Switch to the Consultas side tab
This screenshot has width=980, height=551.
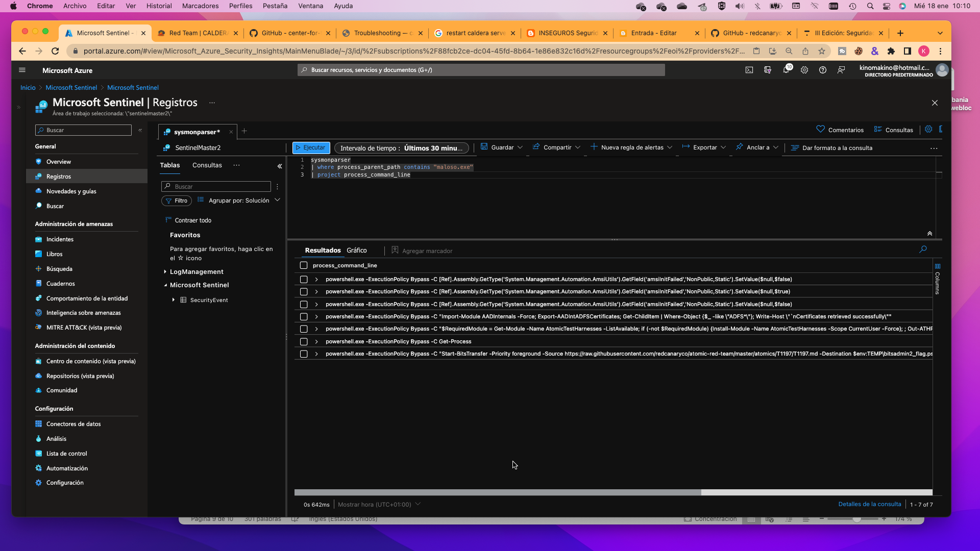coord(207,165)
